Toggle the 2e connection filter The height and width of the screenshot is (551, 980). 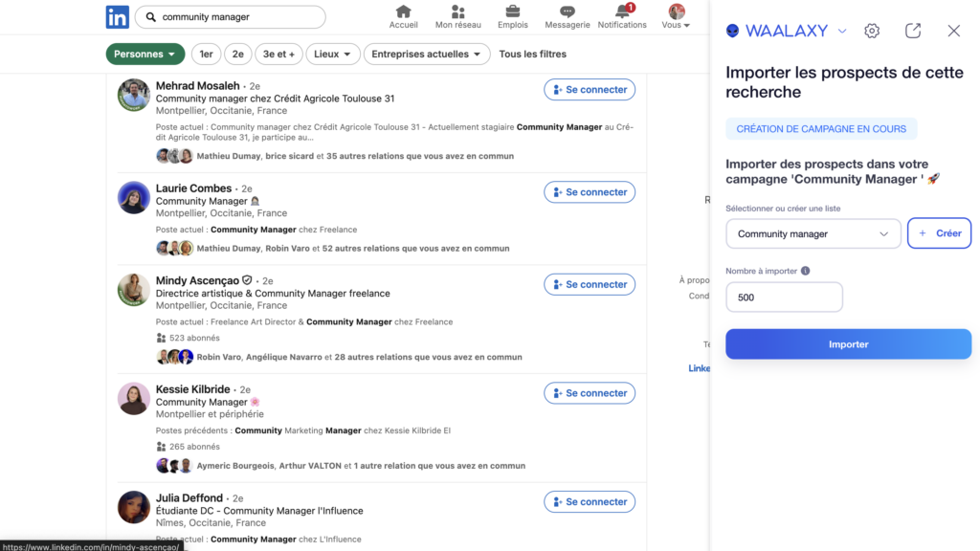click(x=237, y=54)
